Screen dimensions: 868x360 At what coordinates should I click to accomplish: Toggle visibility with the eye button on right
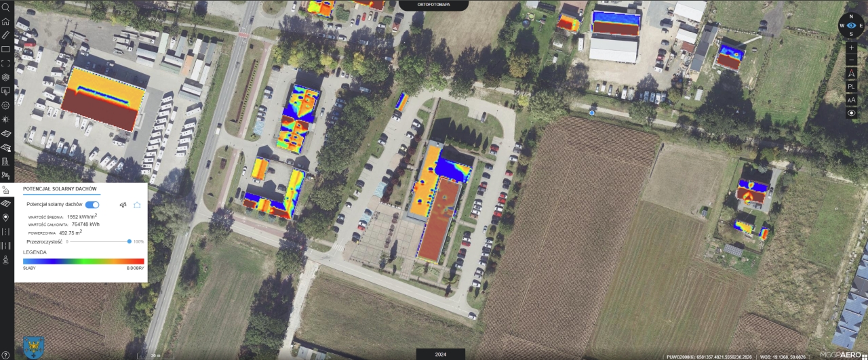852,113
